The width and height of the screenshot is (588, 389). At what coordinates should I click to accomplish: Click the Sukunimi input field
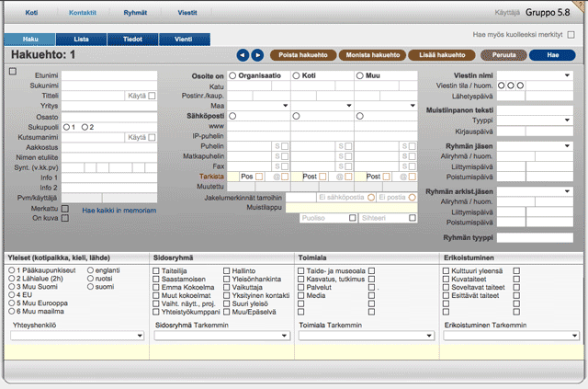[x=109, y=86]
